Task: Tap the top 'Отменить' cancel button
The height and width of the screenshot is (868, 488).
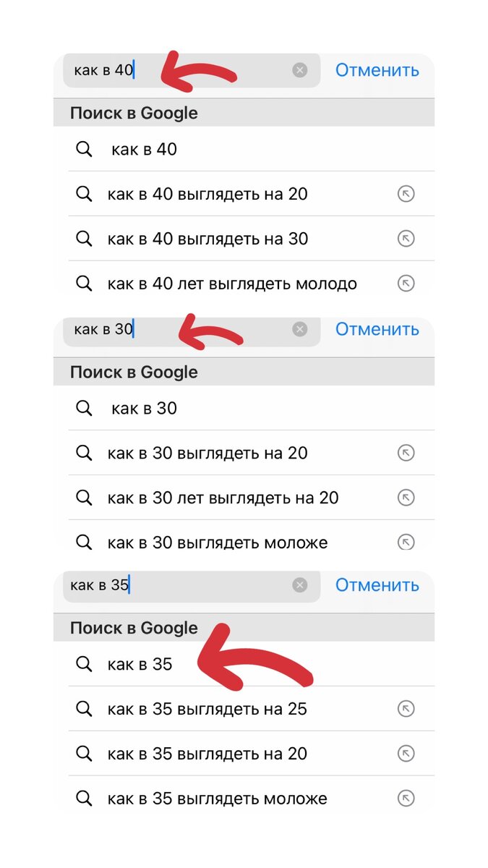Action: click(377, 69)
